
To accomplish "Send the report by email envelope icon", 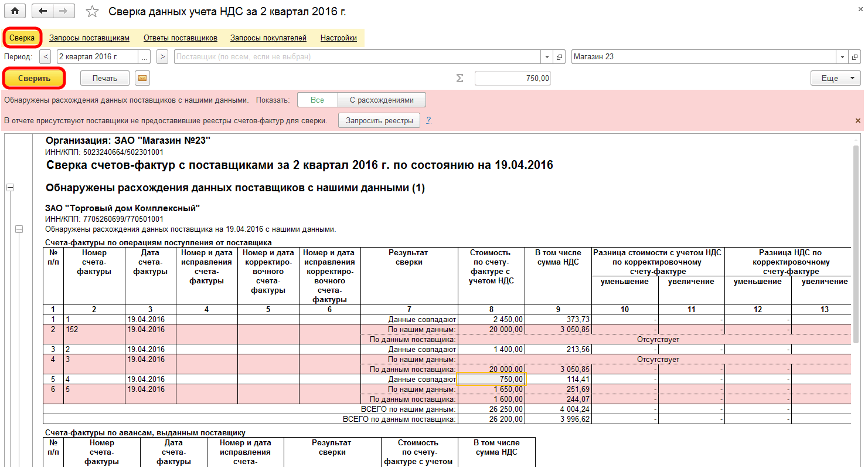I will [x=142, y=78].
